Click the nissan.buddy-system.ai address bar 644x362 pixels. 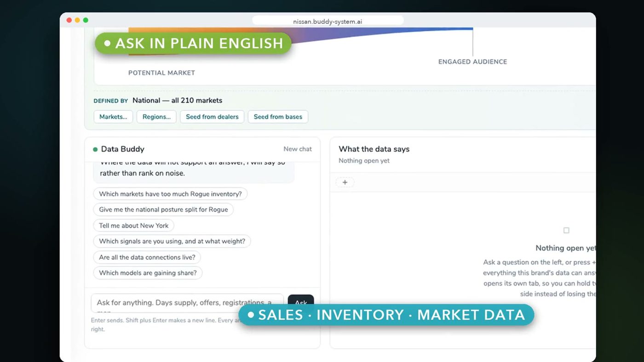[x=328, y=21]
